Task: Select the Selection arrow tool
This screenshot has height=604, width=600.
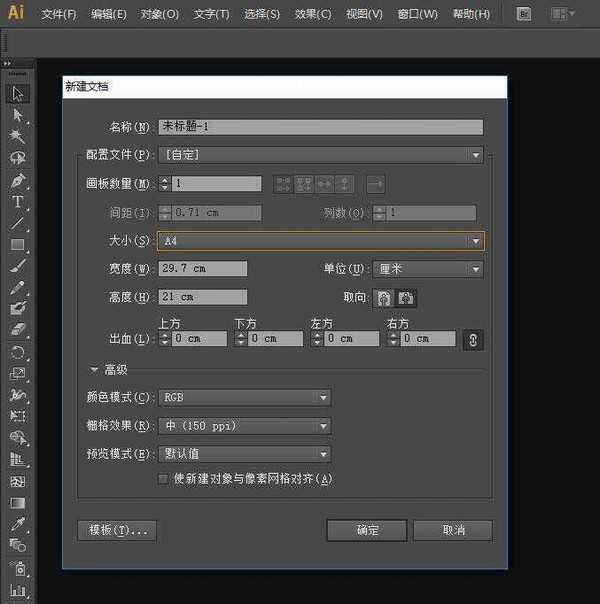Action: click(x=17, y=94)
